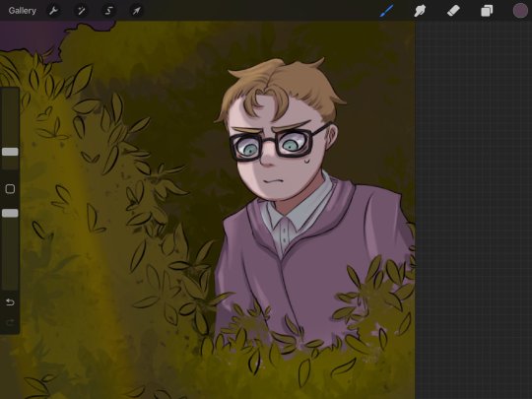Redo the last undone stroke
This screenshot has height=399, width=532.
(x=10, y=322)
